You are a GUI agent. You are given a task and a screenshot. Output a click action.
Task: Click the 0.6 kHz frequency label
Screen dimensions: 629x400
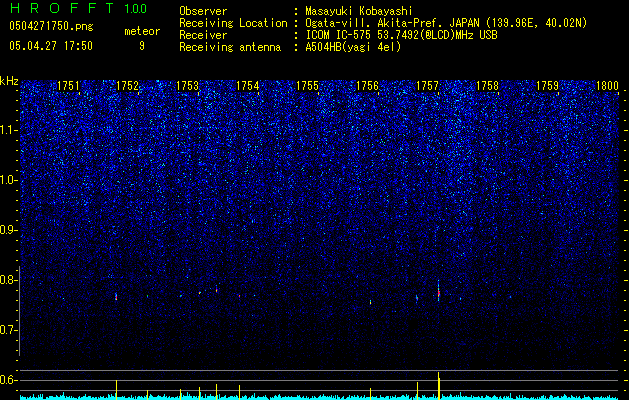click(8, 380)
